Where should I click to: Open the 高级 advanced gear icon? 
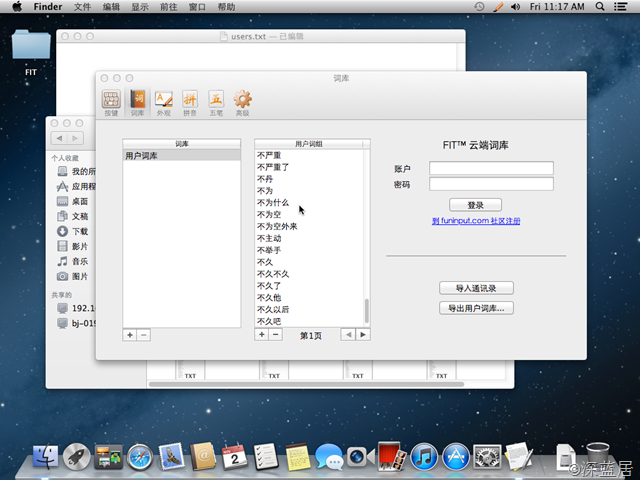coord(242,102)
